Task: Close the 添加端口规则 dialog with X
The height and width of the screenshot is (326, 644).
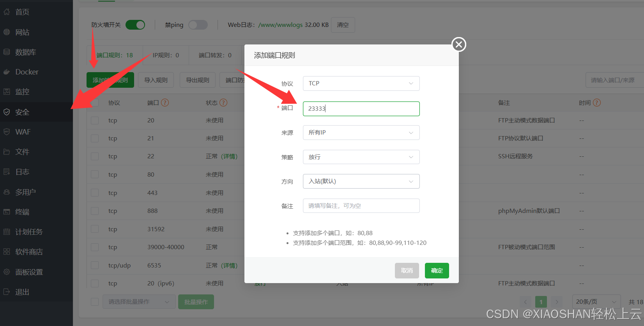Action: (459, 44)
